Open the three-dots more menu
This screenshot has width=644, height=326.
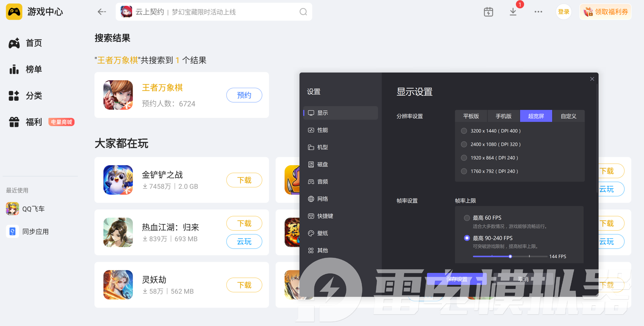[x=538, y=12]
